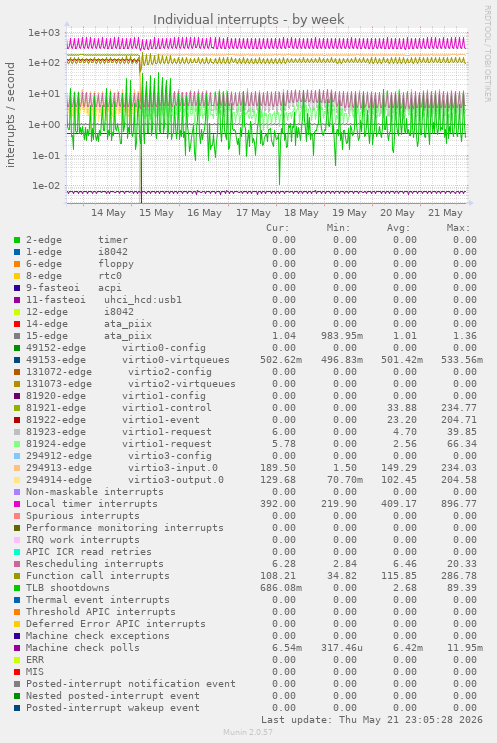Click the 15-edge ata_piix gray swatch

pos(17,336)
